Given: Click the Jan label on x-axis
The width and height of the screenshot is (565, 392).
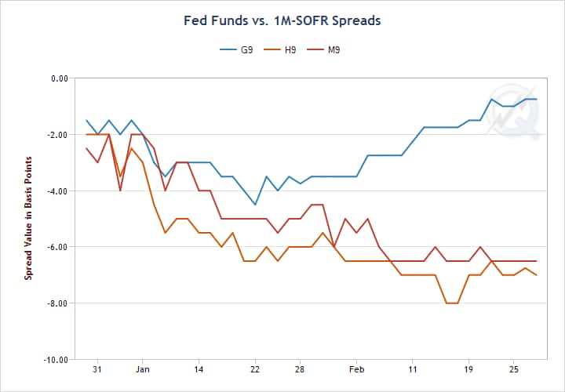Looking at the screenshot, I should (143, 368).
